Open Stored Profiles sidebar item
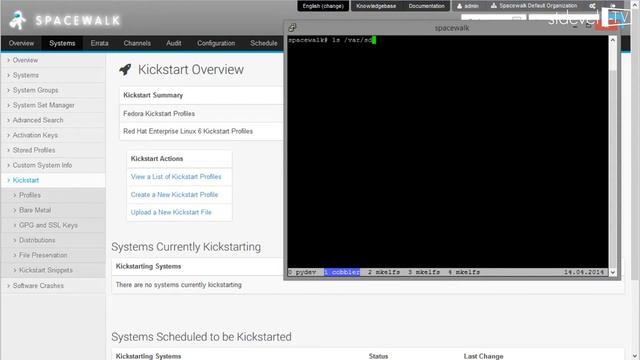Image resolution: width=640 pixels, height=360 pixels. [x=33, y=150]
